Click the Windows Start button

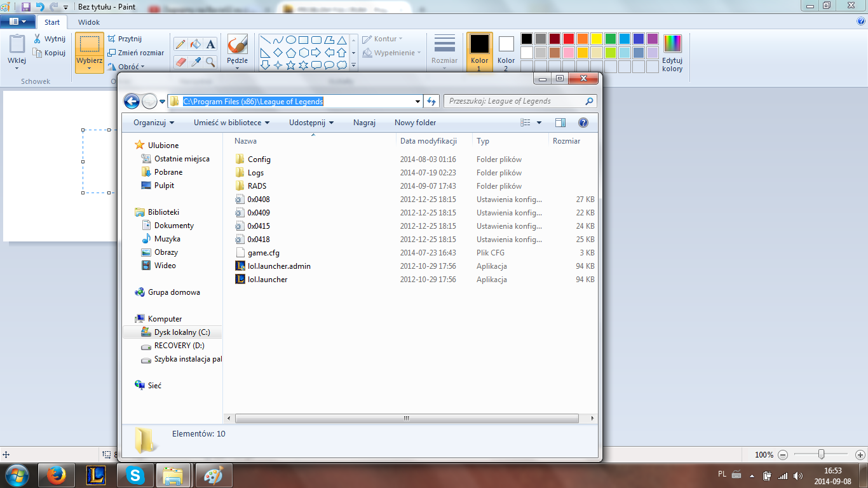[17, 475]
